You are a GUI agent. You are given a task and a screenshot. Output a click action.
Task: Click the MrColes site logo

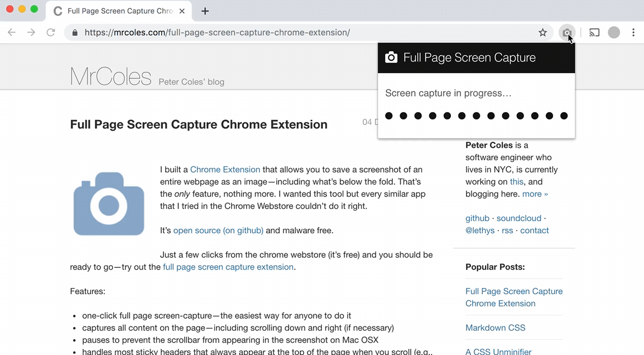110,76
